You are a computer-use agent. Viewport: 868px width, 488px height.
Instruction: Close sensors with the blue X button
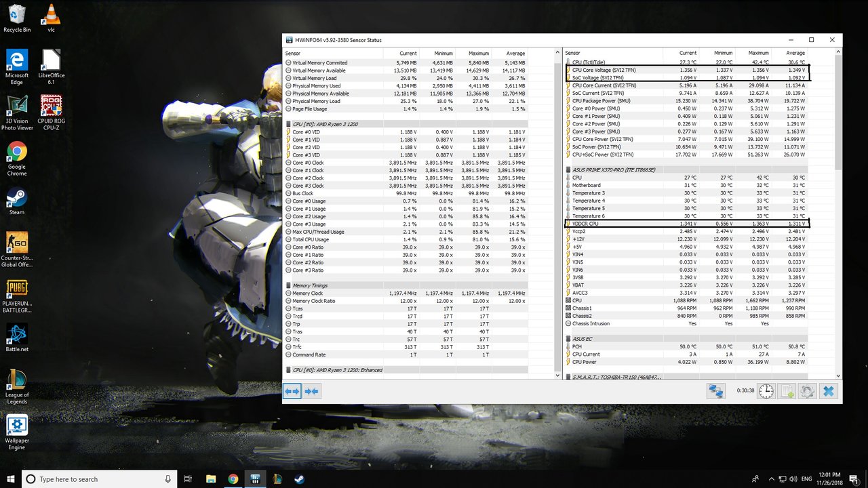828,391
